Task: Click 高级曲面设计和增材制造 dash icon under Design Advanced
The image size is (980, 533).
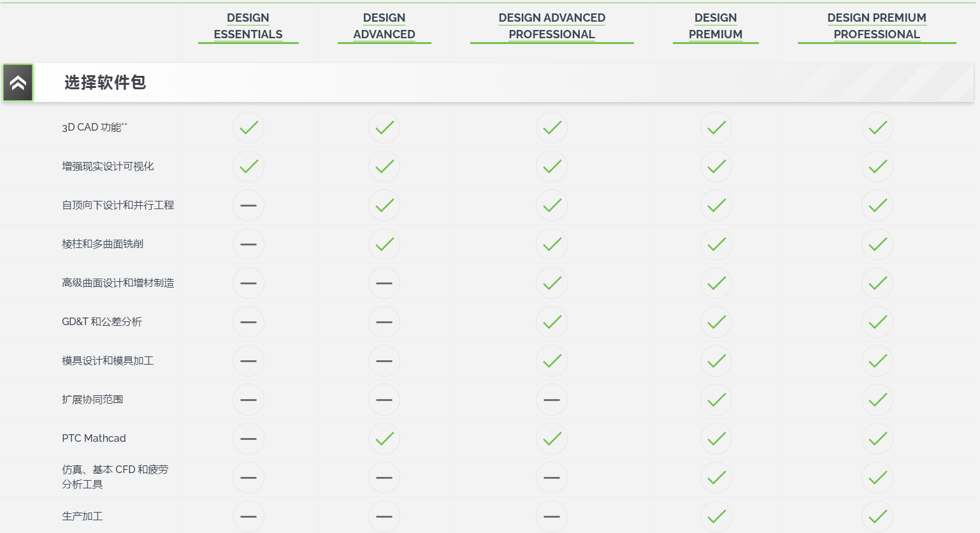Action: 384,283
